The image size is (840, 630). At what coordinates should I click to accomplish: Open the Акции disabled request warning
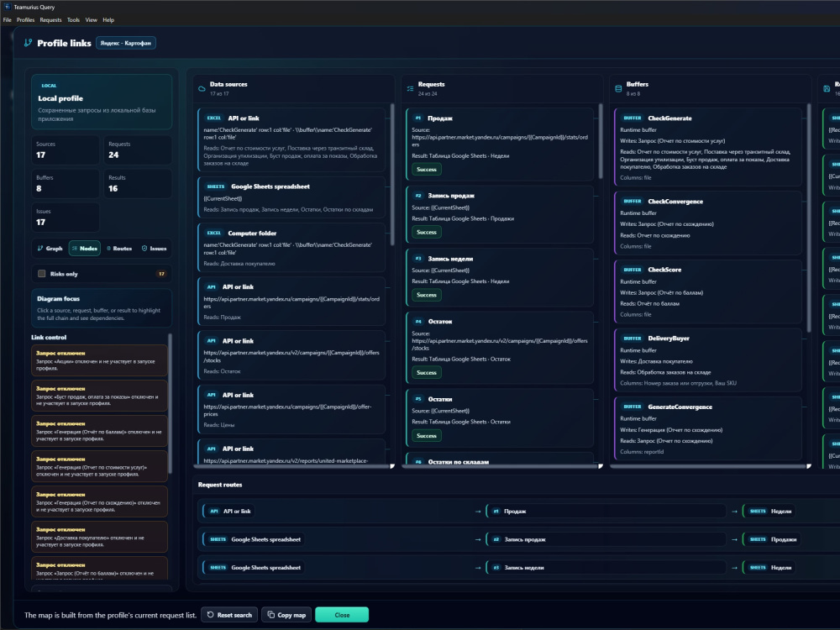click(x=99, y=360)
